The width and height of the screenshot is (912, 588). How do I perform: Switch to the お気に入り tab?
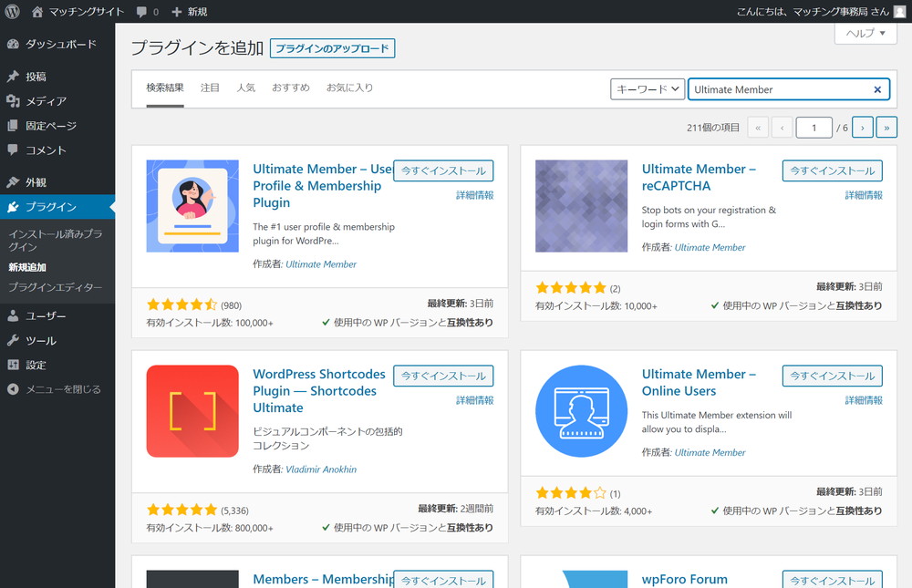tap(349, 88)
